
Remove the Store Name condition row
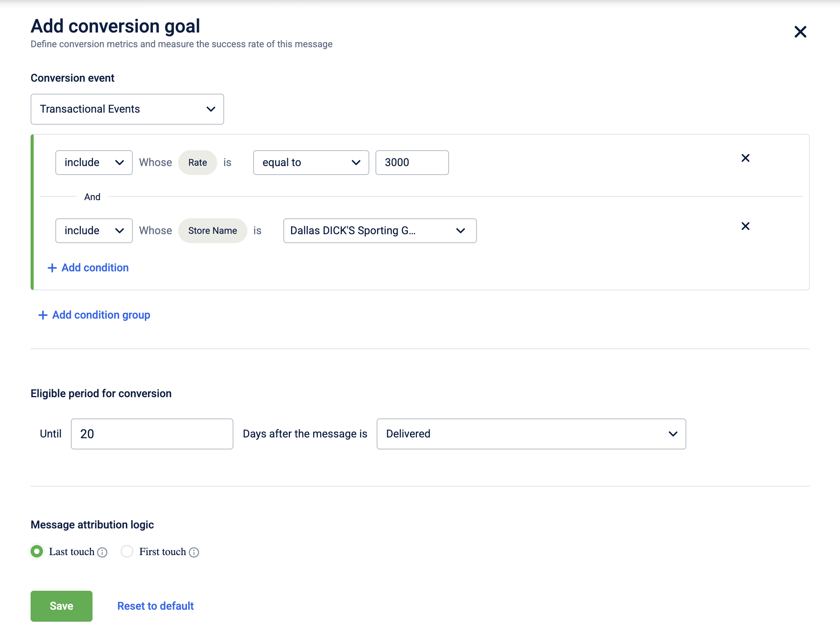745,226
